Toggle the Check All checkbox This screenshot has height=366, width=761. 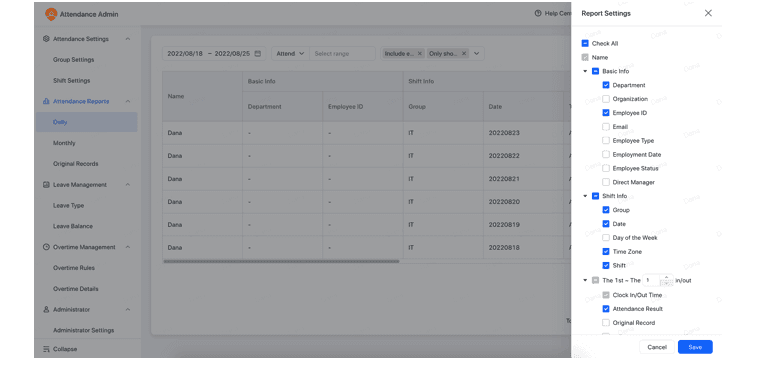(585, 43)
